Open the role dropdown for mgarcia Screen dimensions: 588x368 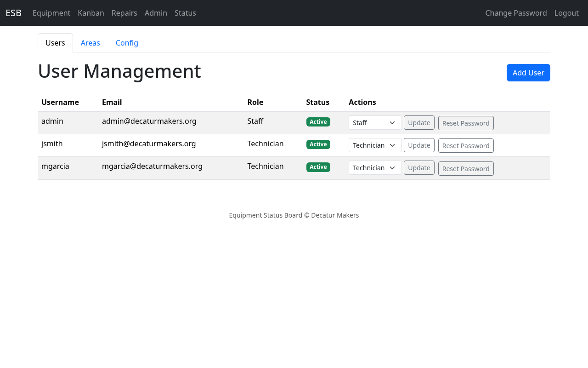[375, 167]
